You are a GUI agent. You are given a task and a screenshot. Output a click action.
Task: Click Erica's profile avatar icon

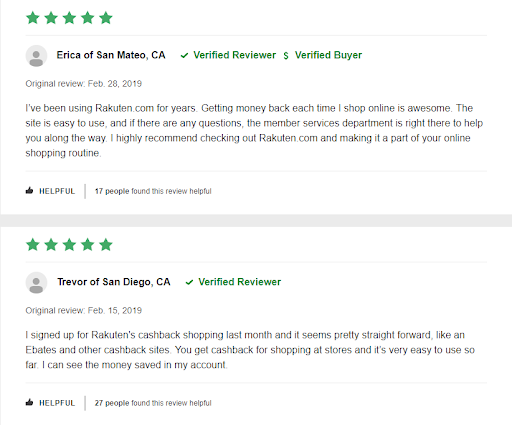36,56
